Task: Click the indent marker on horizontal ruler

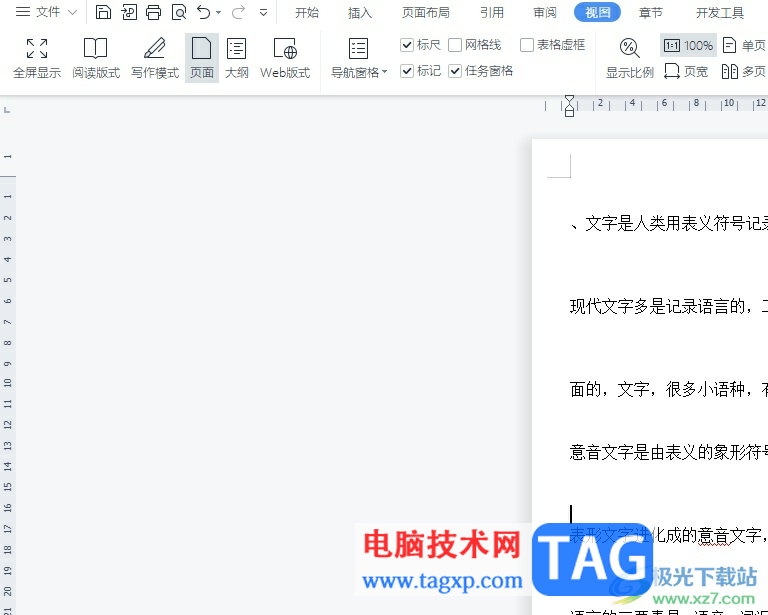Action: [569, 106]
